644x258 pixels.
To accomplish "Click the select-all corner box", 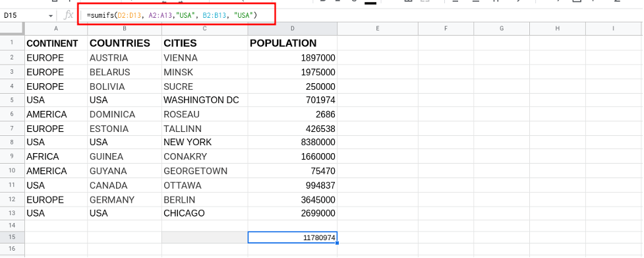I will coord(13,28).
